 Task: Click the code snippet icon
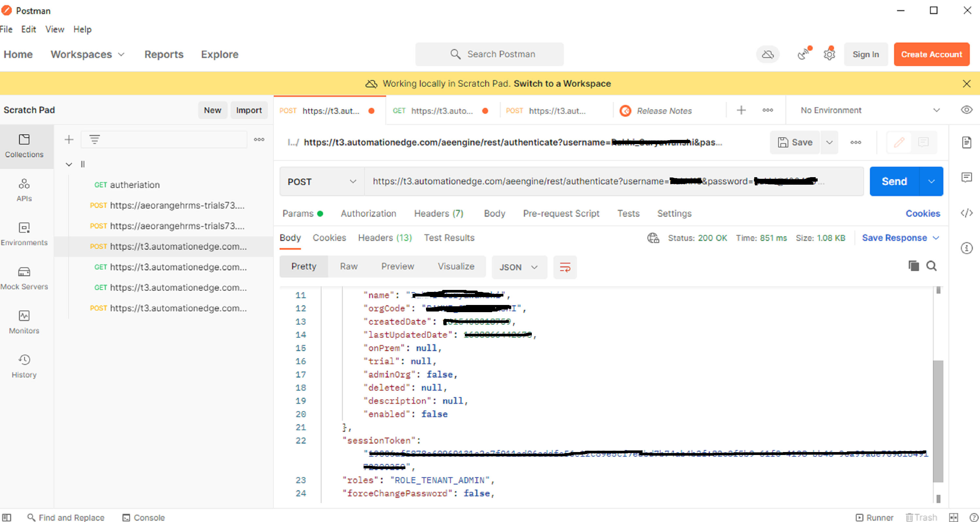(966, 213)
